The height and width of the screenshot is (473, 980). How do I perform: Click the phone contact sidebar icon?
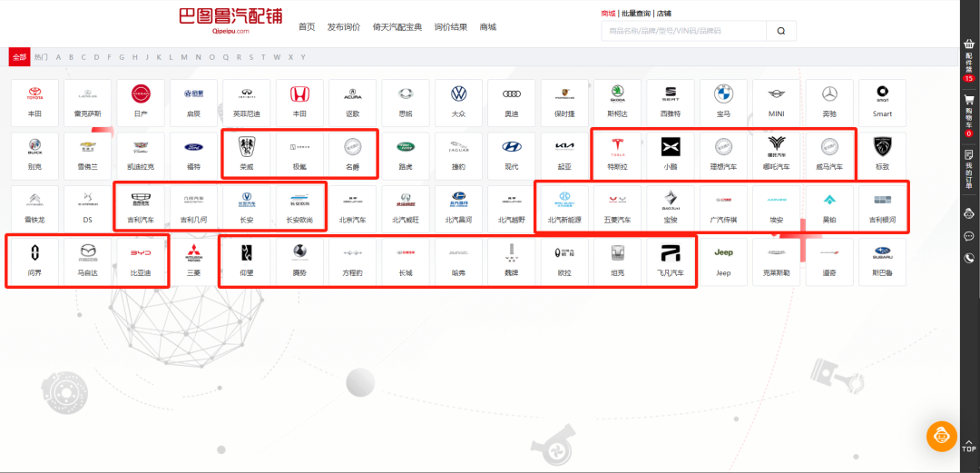[969, 258]
